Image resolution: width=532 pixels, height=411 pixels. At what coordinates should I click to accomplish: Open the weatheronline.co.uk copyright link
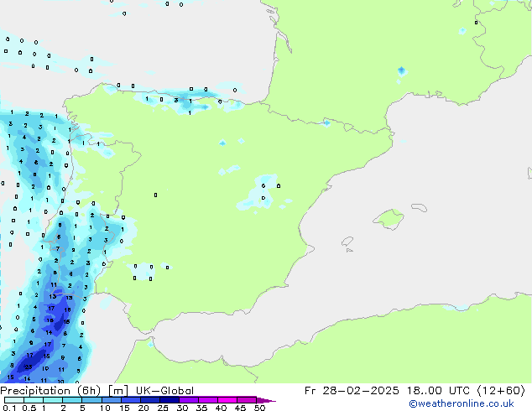462,403
